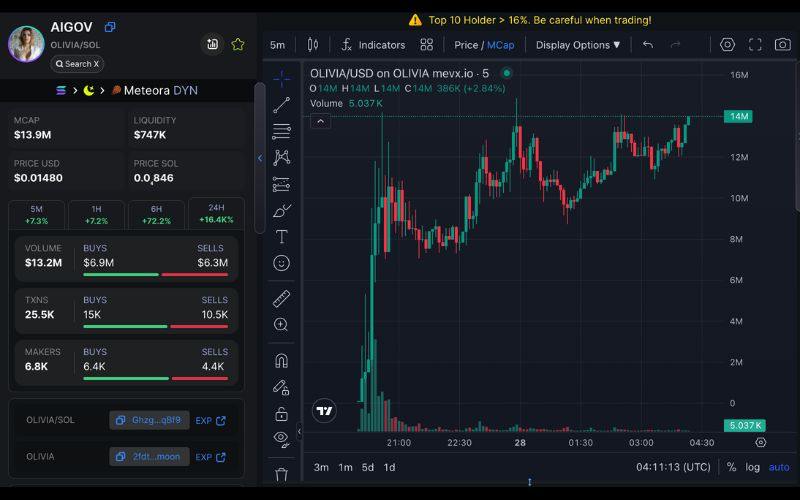Switch chart to Price mode
Image resolution: width=800 pixels, height=500 pixels.
click(466, 45)
